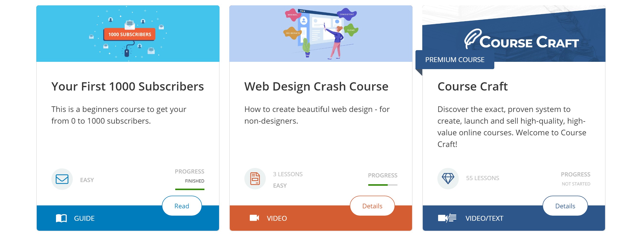Click the Web Design Crash Course progress bar

tap(383, 185)
